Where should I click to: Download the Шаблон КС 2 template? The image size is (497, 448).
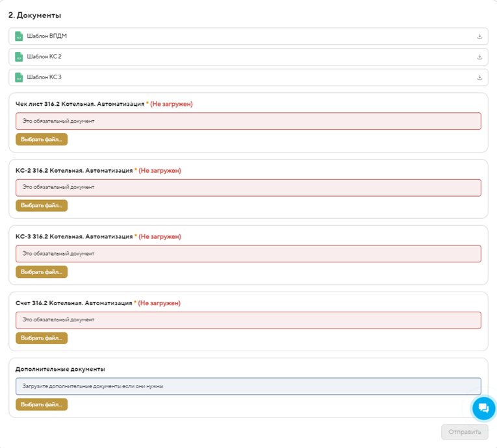click(479, 57)
